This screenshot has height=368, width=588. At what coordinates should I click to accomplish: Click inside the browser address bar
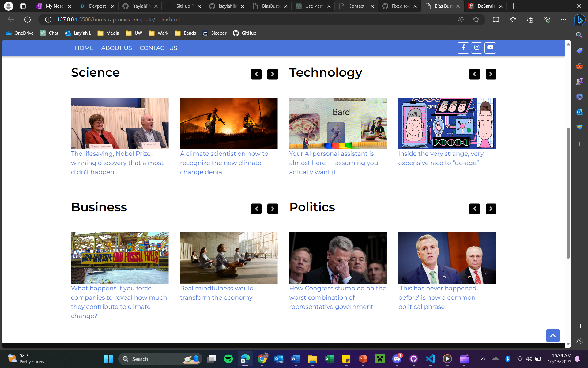(x=123, y=19)
